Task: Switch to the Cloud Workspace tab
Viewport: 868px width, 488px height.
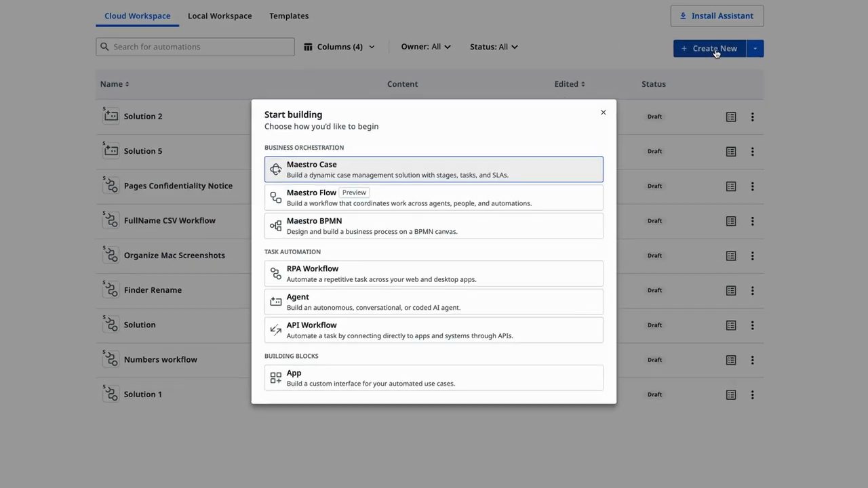Action: [x=137, y=16]
